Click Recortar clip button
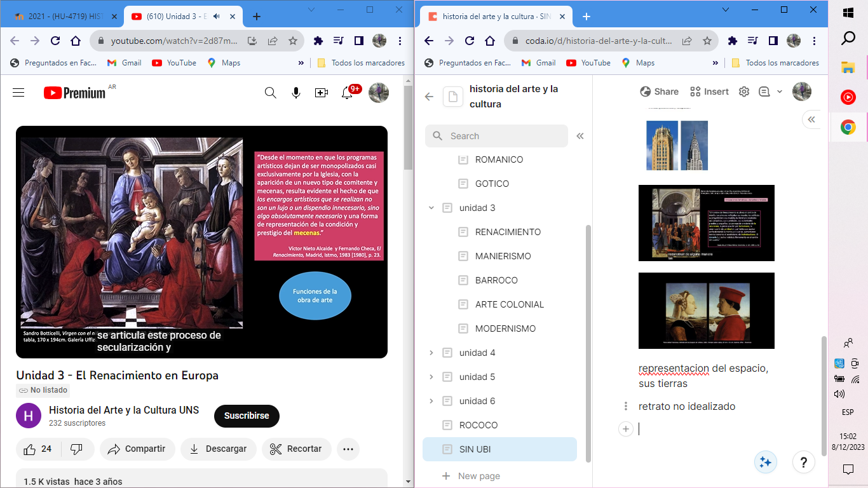 (296, 449)
